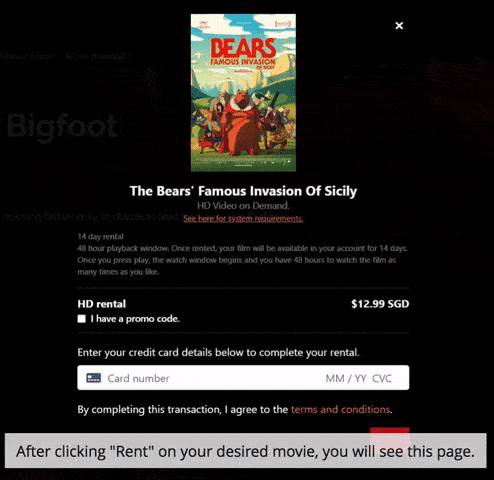Image resolution: width=494 pixels, height=480 pixels.
Task: Open the system requirements link
Action: tap(243, 218)
